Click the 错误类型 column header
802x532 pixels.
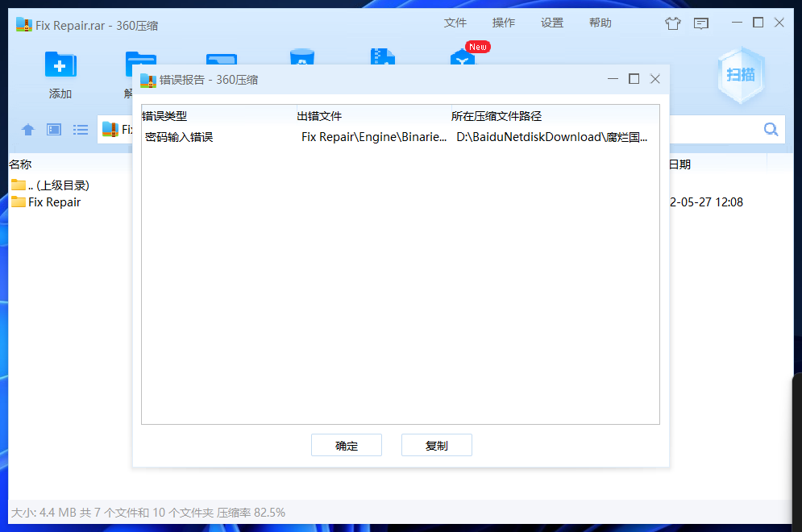pyautogui.click(x=164, y=116)
